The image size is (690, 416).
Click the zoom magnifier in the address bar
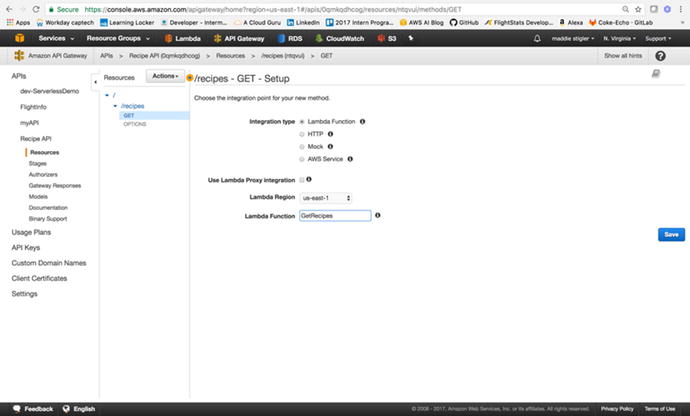625,9
